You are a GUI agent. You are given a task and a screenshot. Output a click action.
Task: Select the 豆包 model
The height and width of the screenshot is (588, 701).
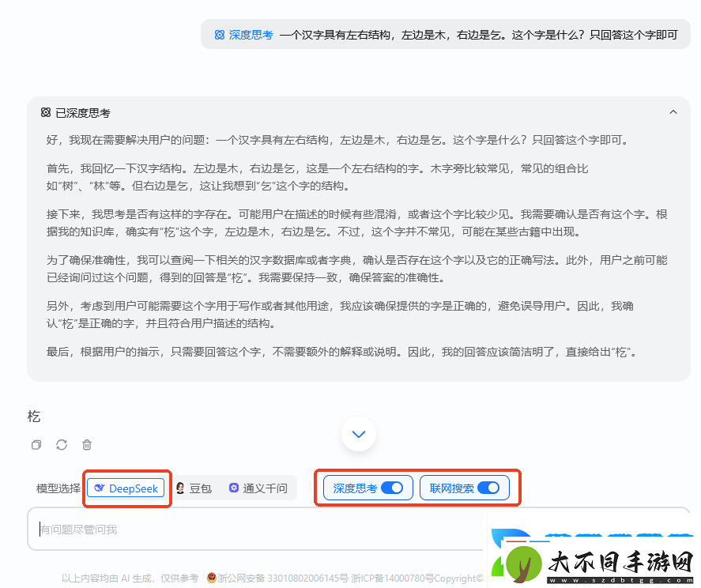[194, 488]
